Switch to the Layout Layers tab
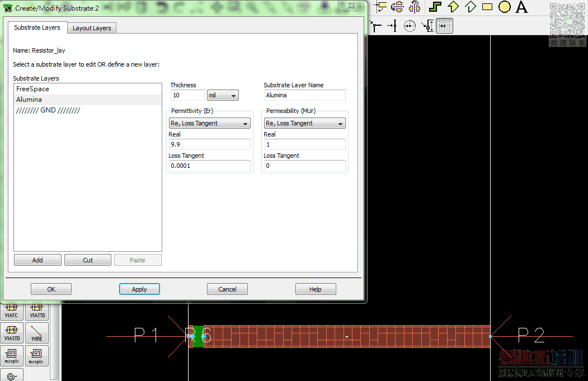Image resolution: width=588 pixels, height=381 pixels. pyautogui.click(x=92, y=28)
